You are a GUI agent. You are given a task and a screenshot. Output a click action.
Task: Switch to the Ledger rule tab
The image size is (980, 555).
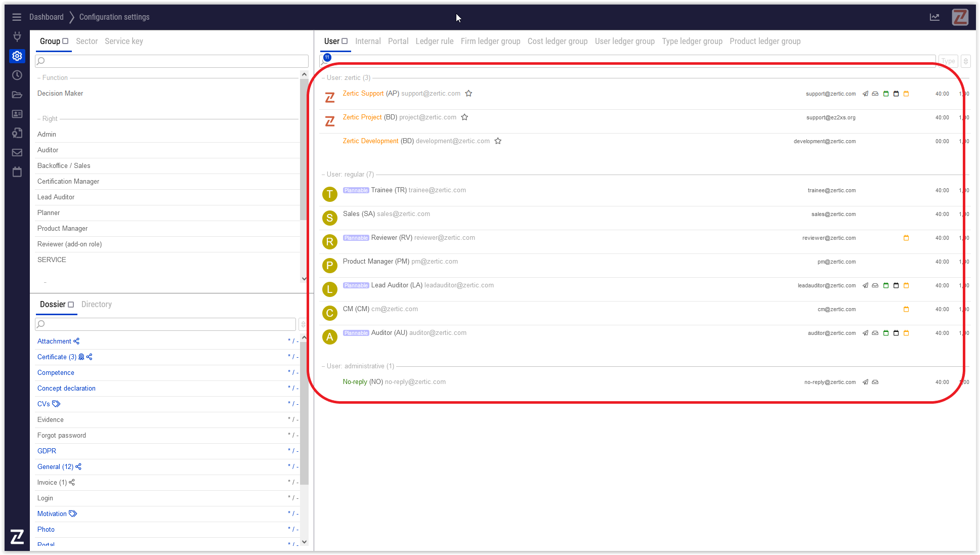[434, 41]
